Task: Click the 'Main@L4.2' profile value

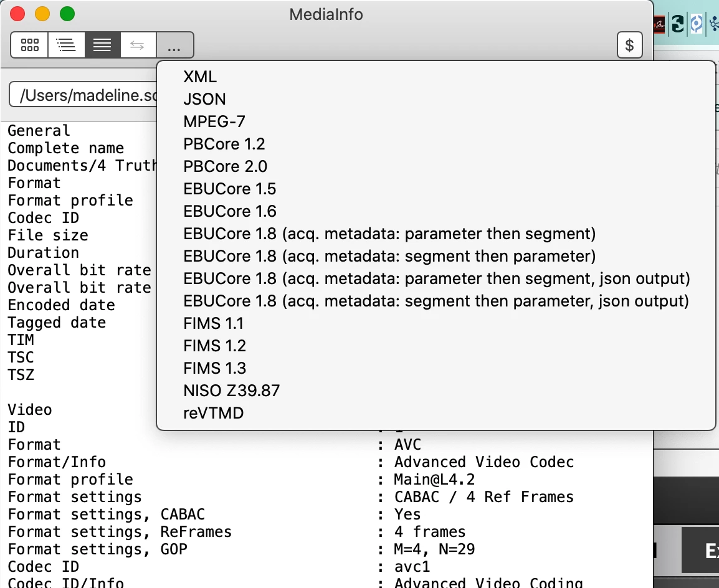Action: click(x=434, y=480)
